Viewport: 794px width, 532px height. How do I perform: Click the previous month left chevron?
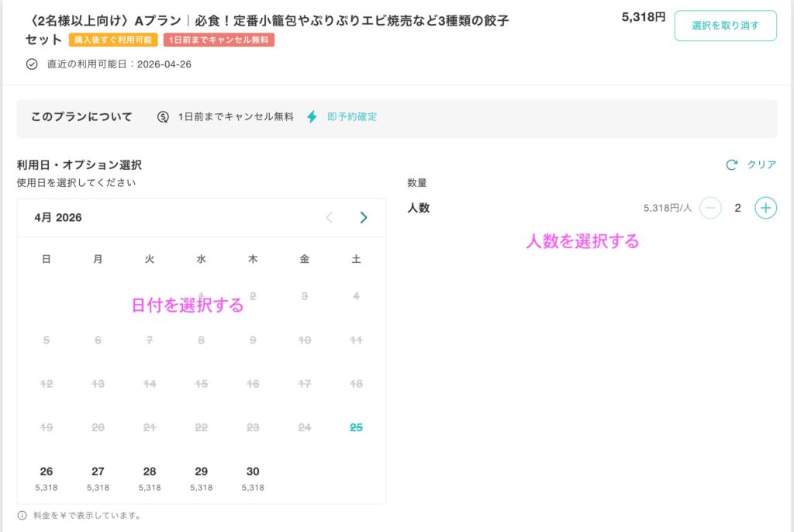click(x=329, y=218)
